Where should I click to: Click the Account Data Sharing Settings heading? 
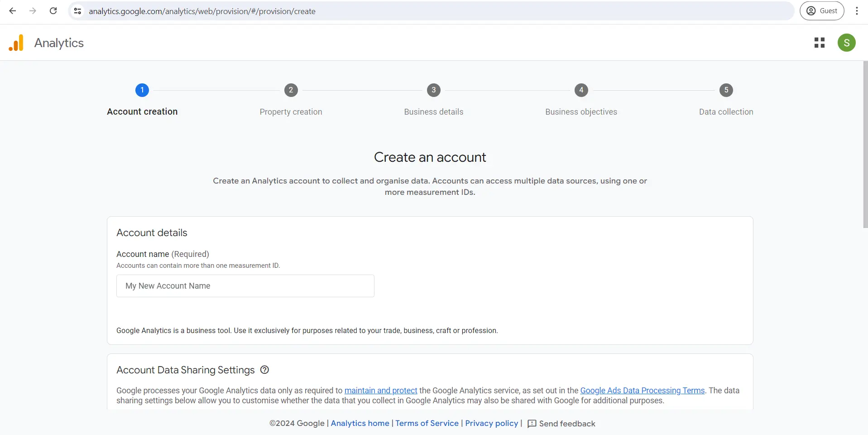pos(186,370)
